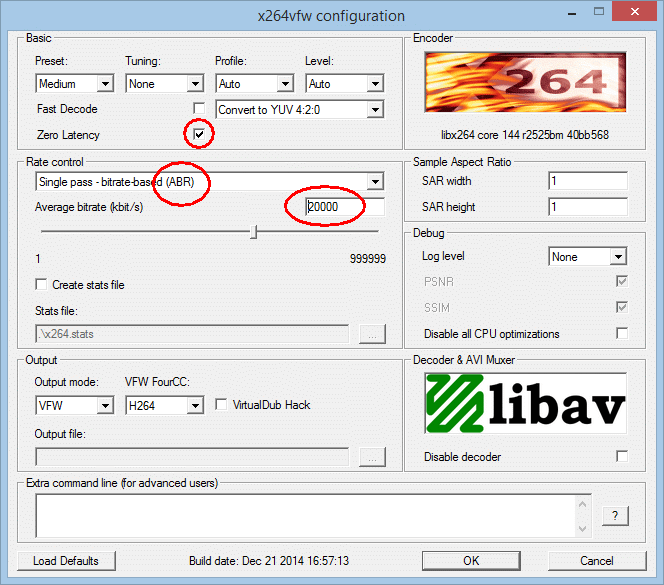Viewport: 664px width, 585px height.
Task: Toggle the Zero Latency checkbox
Action: 200,134
